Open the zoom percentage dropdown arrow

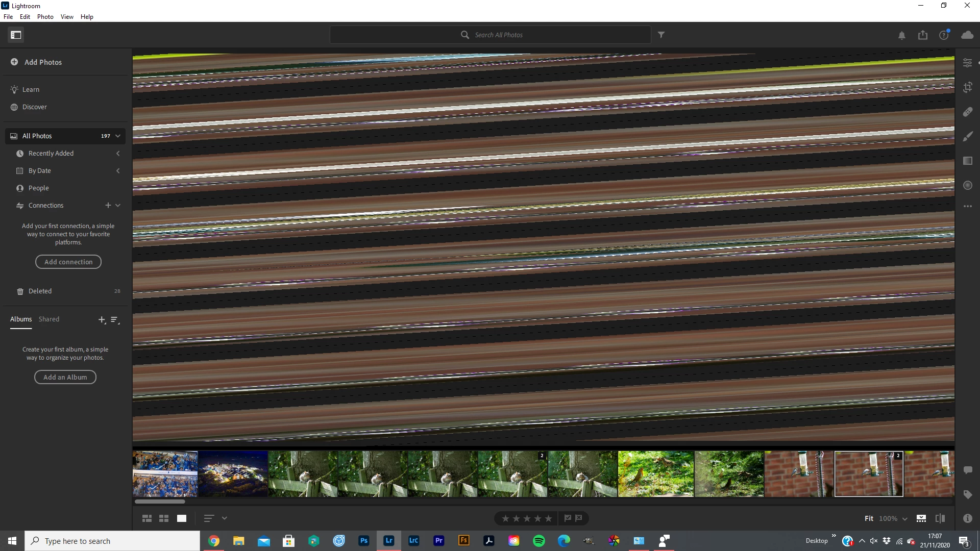point(905,519)
